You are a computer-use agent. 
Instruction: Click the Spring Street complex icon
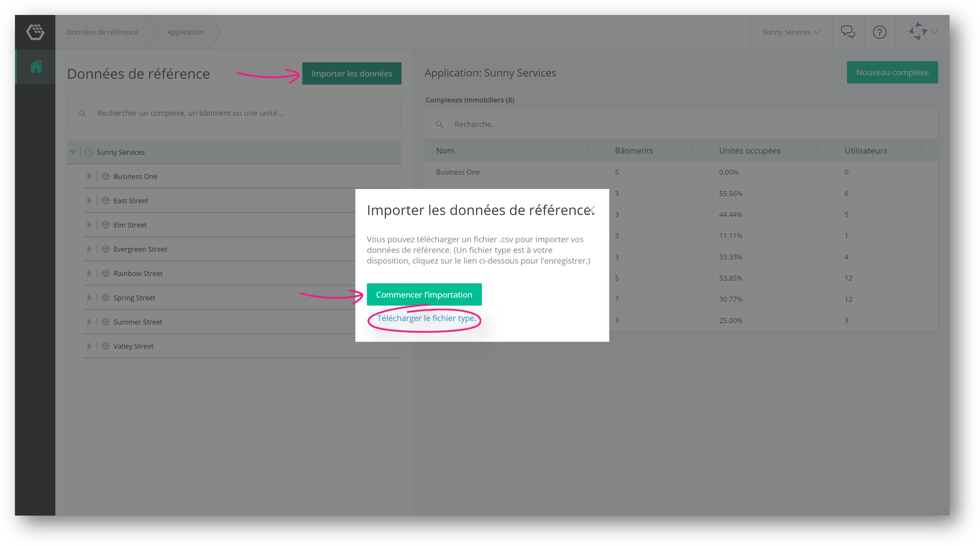(x=106, y=298)
